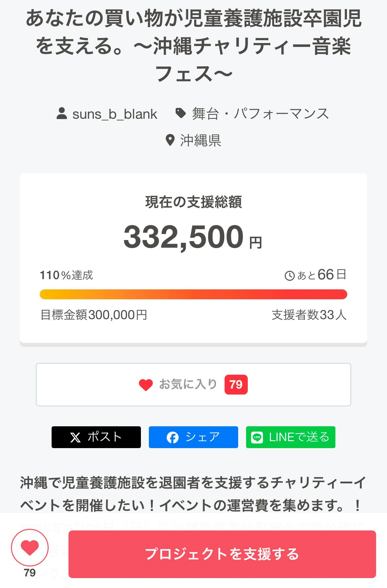The width and height of the screenshot is (387, 588).
Task: Click the red 79 favorites count badge
Action: 236,385
